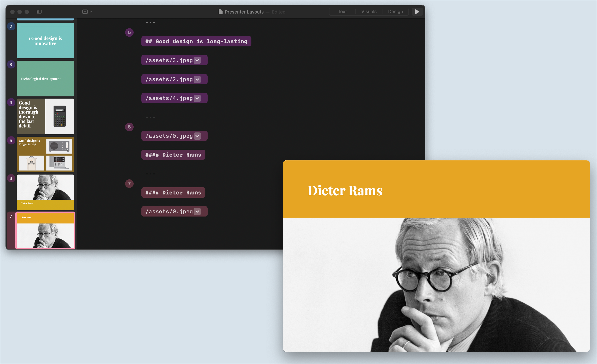Click '#### Dieter Rams' heading in slide 6
This screenshot has width=597, height=364.
pos(173,155)
